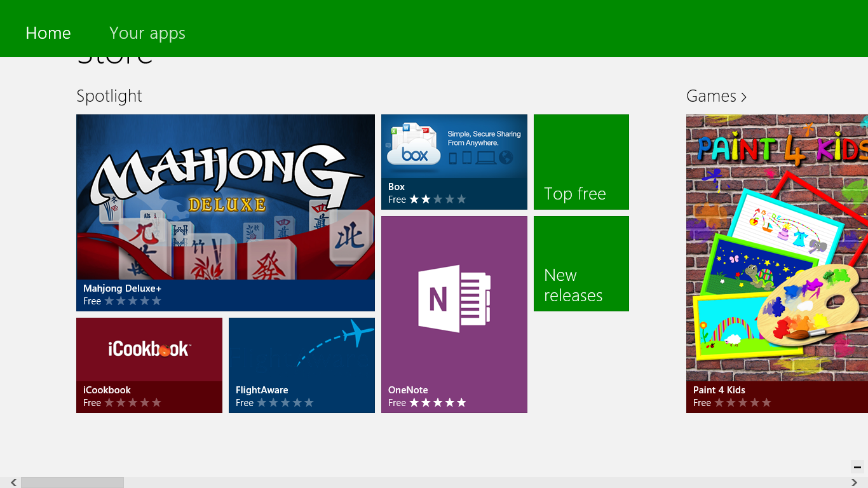Click the horizontal scrollbar thumb
The image size is (868, 488).
[x=72, y=483]
